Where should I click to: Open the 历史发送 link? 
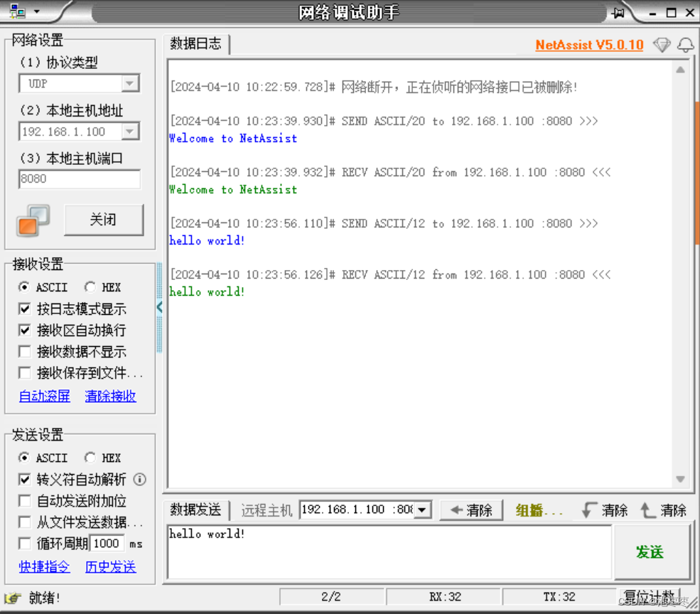click(x=111, y=567)
